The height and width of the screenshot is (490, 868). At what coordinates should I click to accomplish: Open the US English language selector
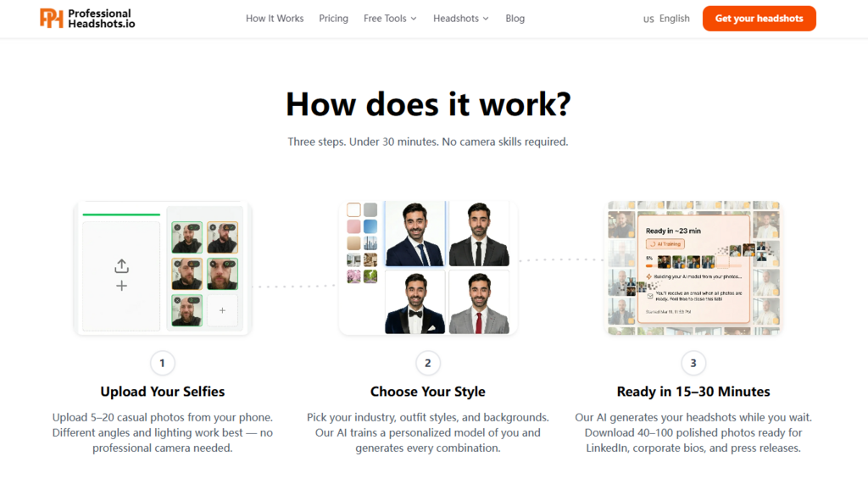tap(666, 19)
